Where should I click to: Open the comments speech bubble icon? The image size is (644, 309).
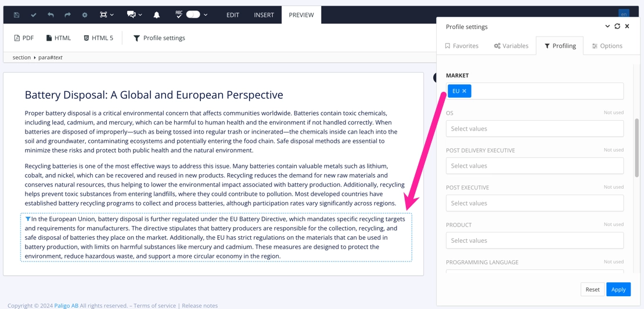tap(131, 15)
